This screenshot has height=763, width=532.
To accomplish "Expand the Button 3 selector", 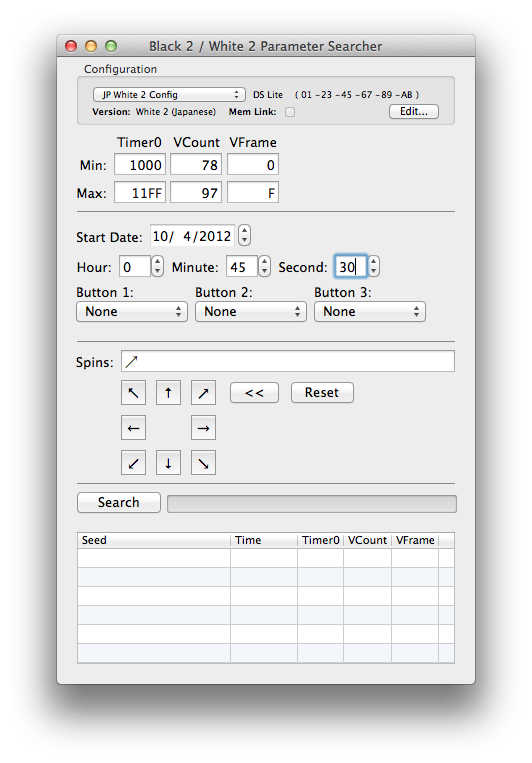I will pos(370,311).
